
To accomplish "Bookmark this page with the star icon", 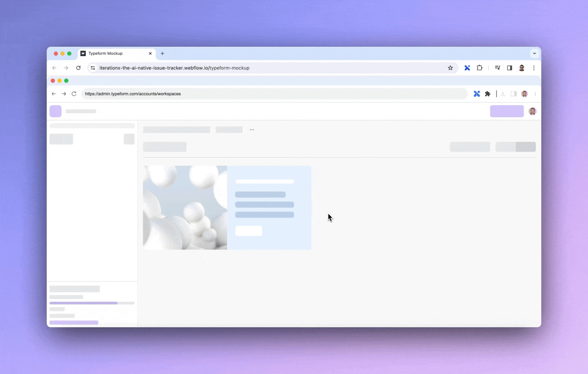I will pyautogui.click(x=450, y=68).
